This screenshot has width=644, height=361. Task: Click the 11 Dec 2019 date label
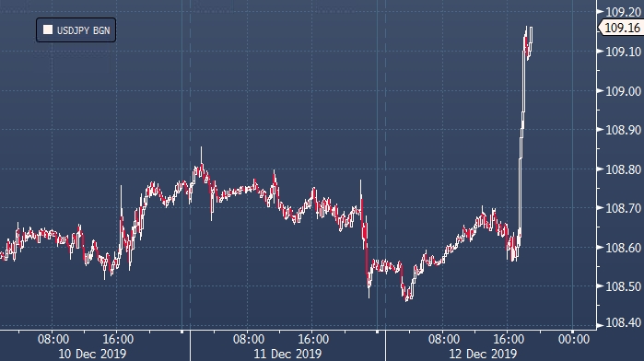tap(287, 354)
